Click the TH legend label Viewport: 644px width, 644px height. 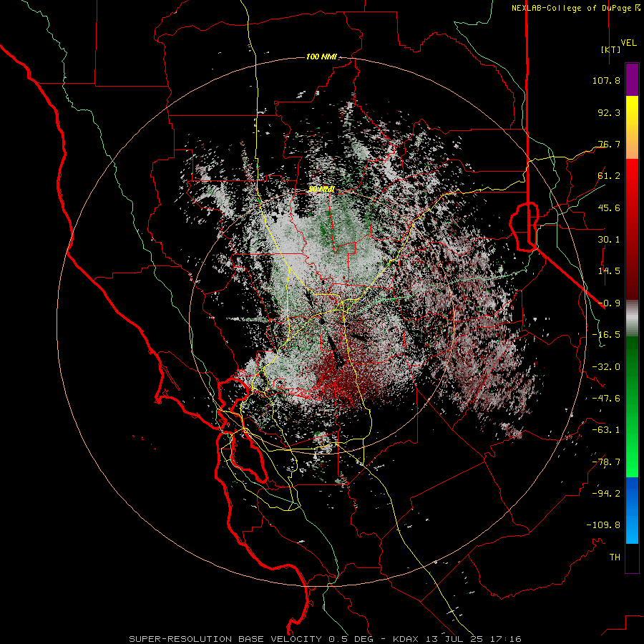[615, 557]
